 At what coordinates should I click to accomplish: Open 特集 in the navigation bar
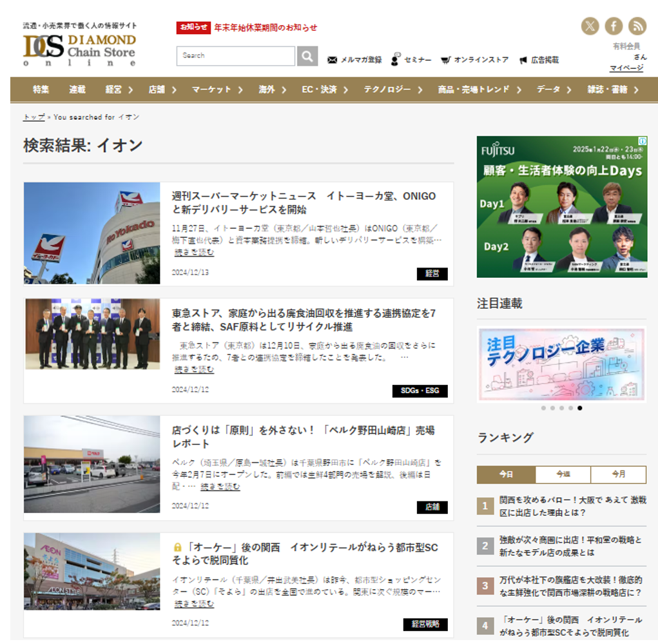41,90
